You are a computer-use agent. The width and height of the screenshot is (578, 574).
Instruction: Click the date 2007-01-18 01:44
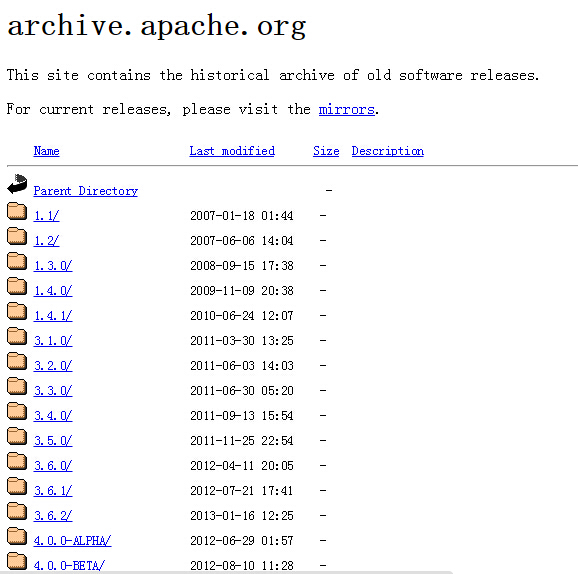click(242, 216)
